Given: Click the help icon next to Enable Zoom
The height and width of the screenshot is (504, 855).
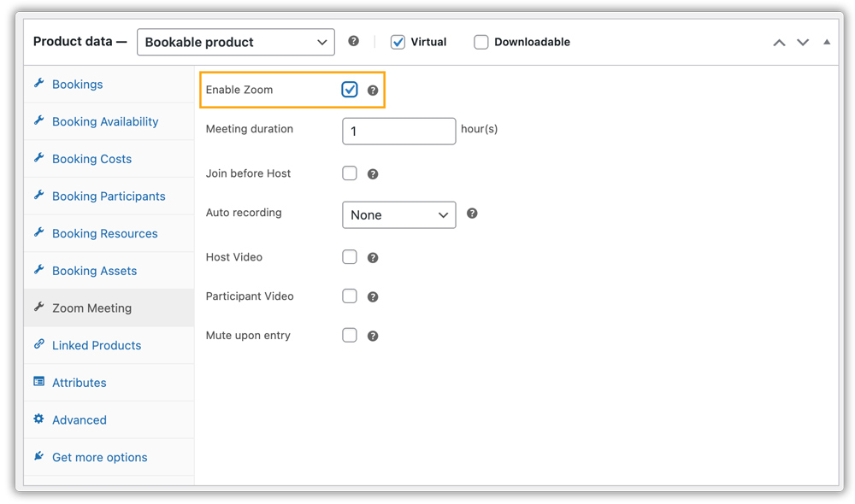Looking at the screenshot, I should 373,89.
